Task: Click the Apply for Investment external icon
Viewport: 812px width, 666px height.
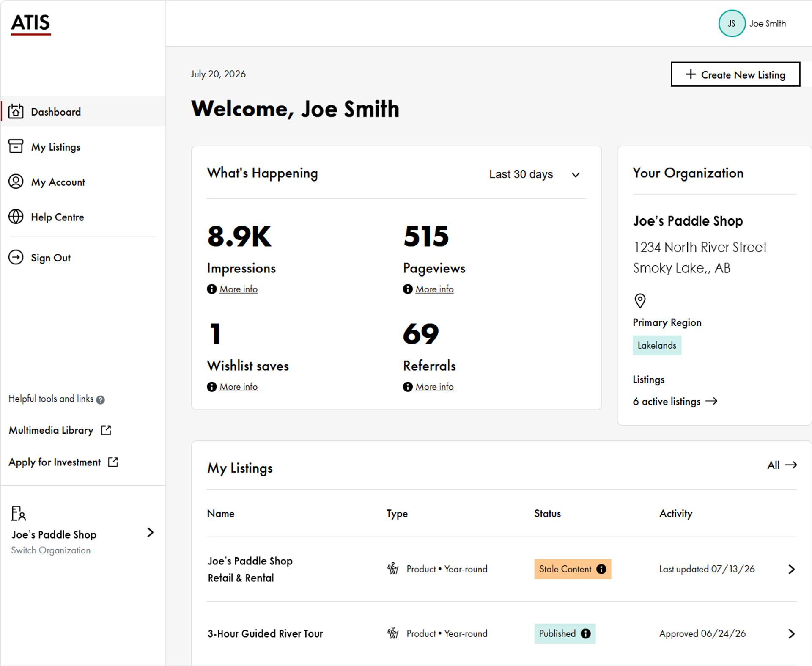Action: (113, 462)
